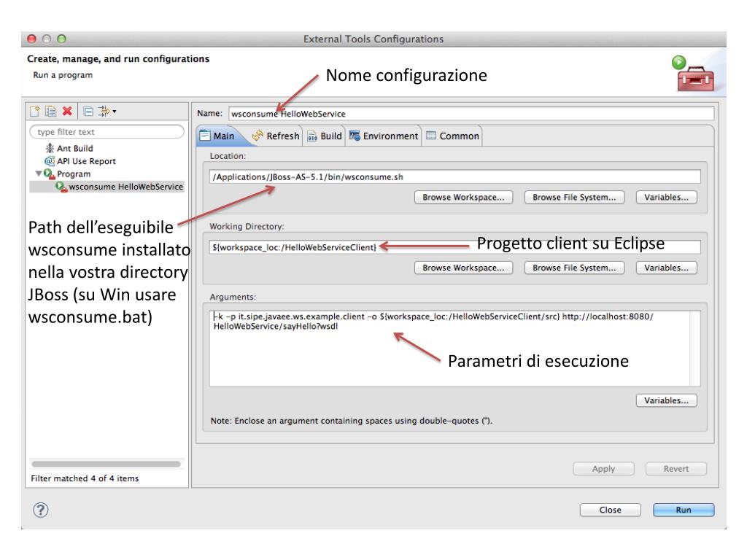
Task: Click the green window zoom button
Action: 61,39
